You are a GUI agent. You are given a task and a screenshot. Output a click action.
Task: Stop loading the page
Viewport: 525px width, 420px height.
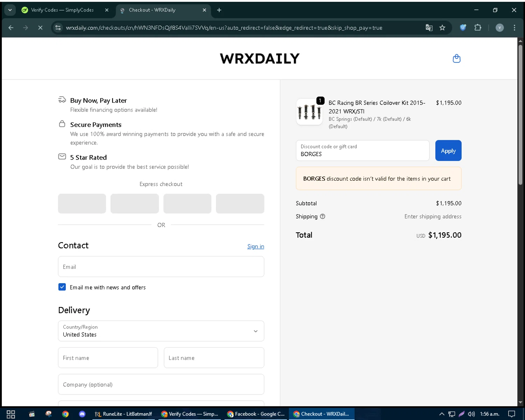pos(40,28)
